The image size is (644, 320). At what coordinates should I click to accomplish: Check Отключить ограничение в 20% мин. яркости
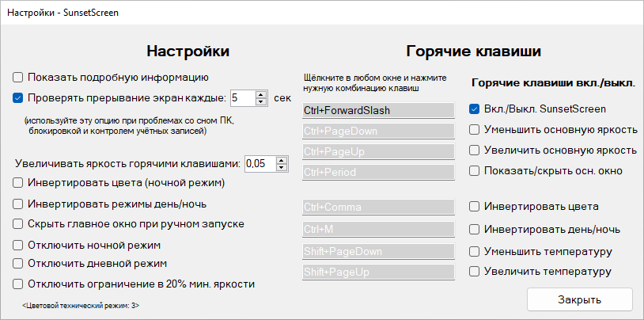18,284
